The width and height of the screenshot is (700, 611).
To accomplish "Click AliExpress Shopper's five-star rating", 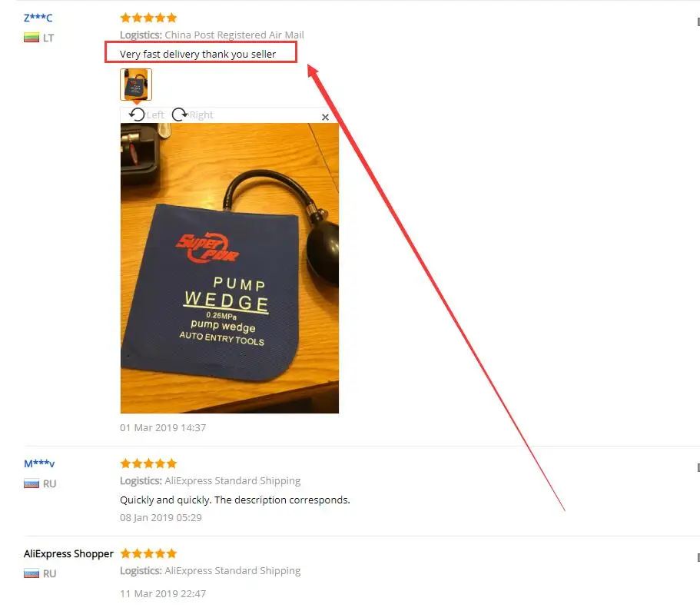I will [x=148, y=554].
